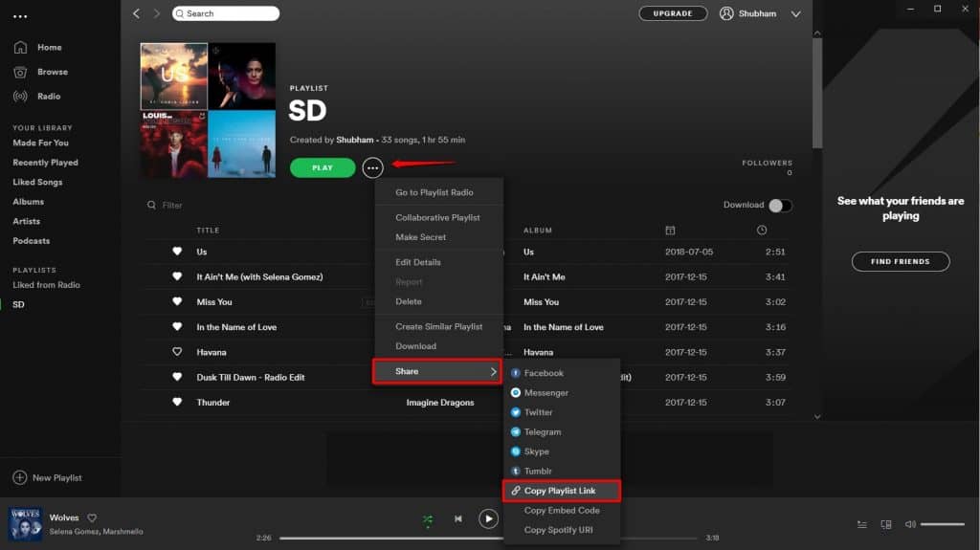
Task: Open Podcasts in library
Action: tap(32, 241)
